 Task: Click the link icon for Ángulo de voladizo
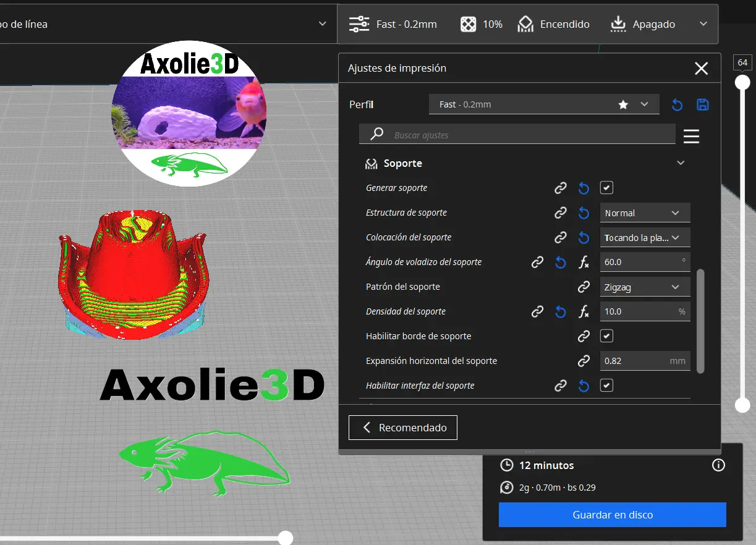[x=538, y=262]
